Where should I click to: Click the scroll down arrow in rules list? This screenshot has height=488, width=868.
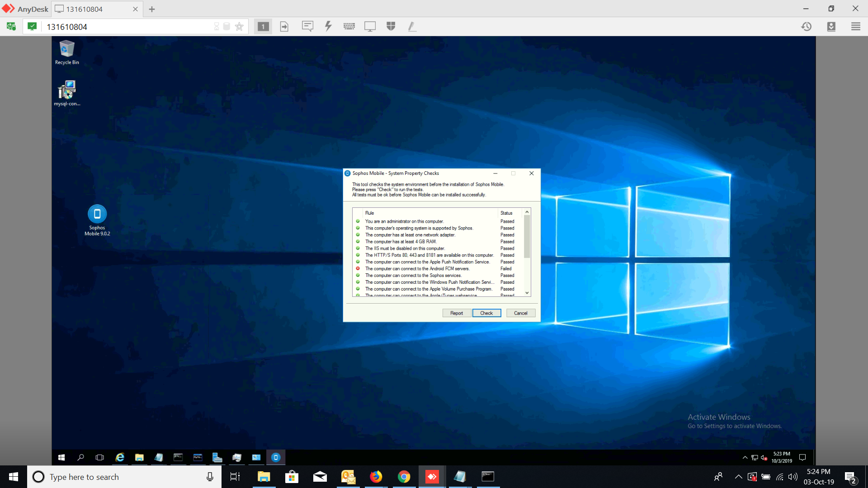tap(527, 293)
